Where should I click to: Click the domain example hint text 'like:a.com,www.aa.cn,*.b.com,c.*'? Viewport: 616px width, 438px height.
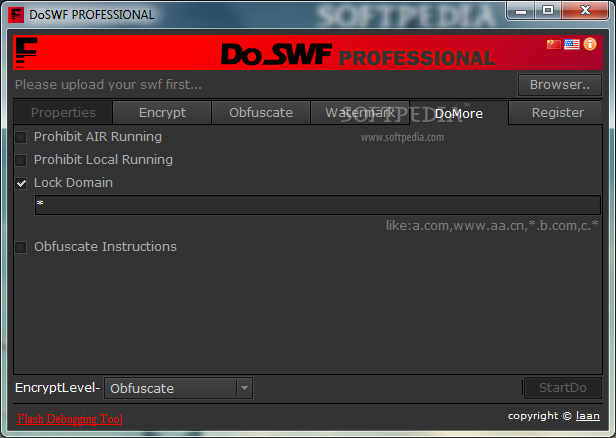pos(492,225)
